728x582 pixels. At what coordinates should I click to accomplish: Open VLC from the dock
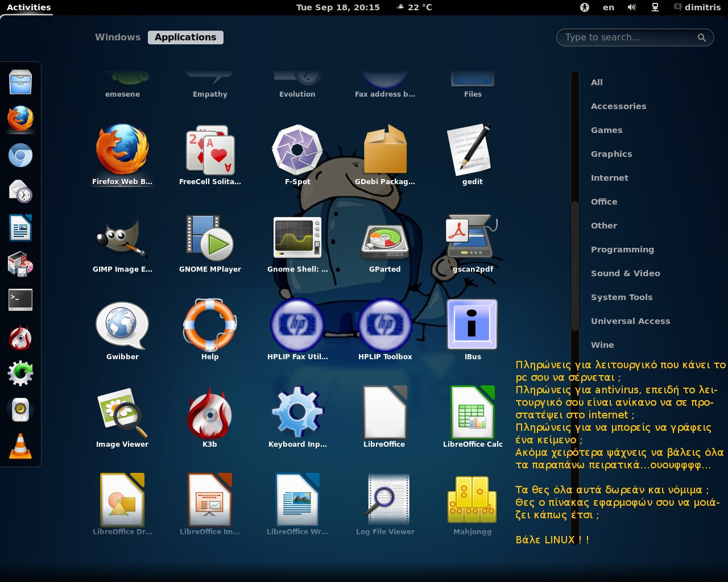[20, 446]
